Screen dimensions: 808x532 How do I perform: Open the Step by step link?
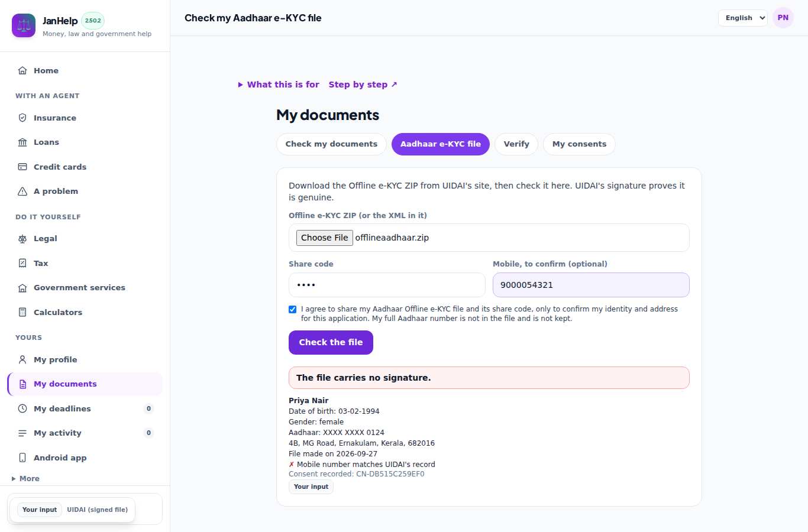pos(363,85)
